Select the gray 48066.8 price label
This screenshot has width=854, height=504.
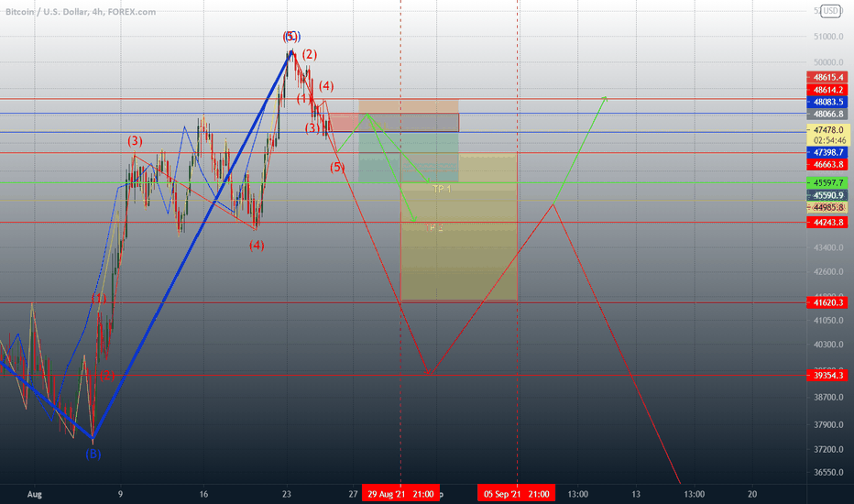click(x=827, y=114)
